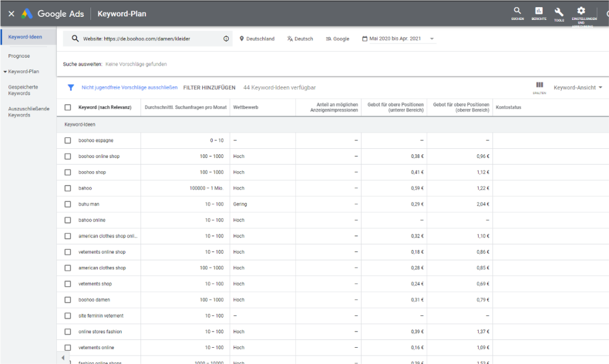Click the blue filter funnel icon
Screen dimensions: 609x364
[x=71, y=87]
